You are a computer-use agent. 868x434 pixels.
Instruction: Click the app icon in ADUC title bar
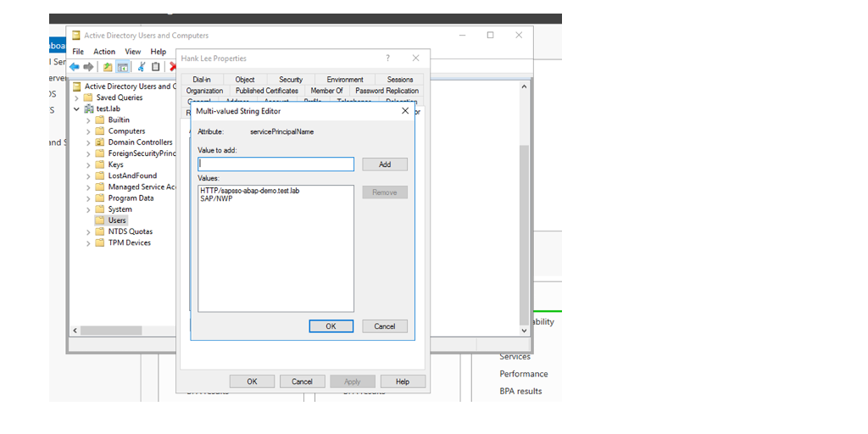click(75, 36)
